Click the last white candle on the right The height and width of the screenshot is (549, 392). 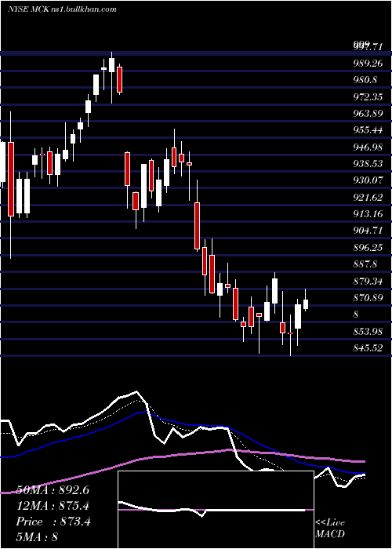pos(306,304)
